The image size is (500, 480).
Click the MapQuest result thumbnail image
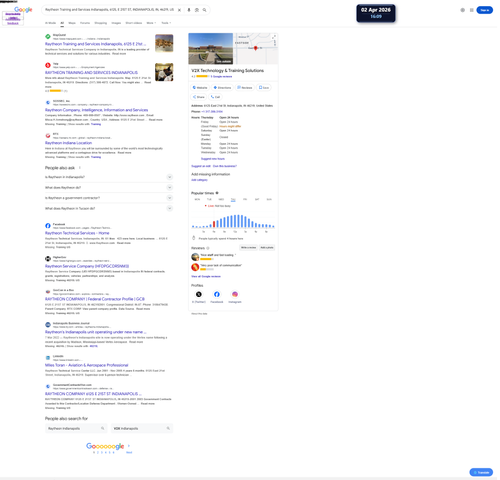pyautogui.click(x=164, y=43)
